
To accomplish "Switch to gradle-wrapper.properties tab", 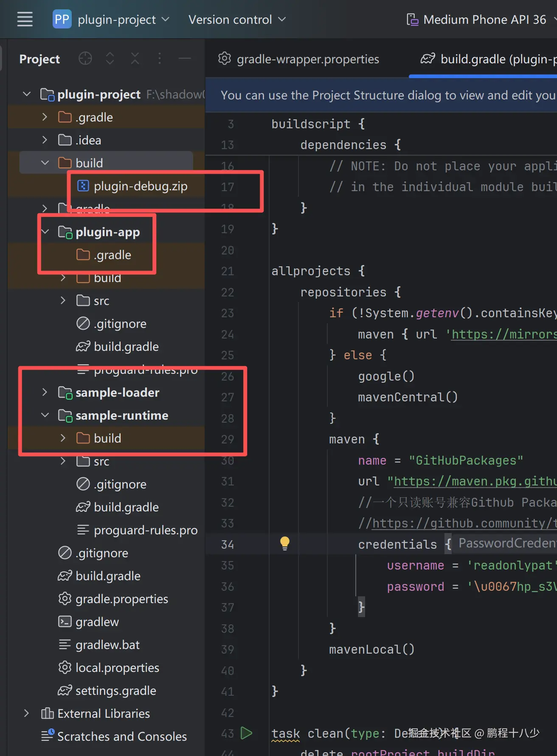I will 299,59.
